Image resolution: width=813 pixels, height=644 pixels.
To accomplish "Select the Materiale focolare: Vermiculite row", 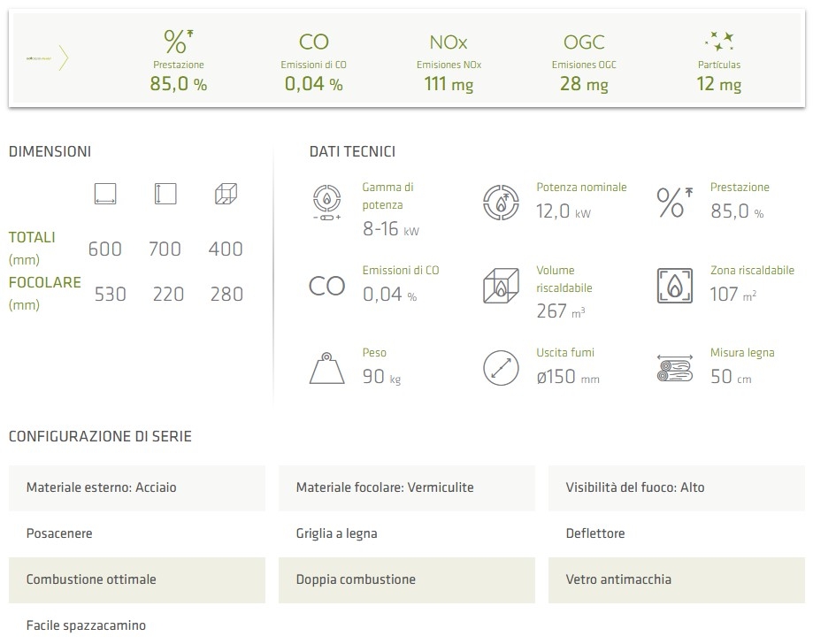I will pos(406,487).
